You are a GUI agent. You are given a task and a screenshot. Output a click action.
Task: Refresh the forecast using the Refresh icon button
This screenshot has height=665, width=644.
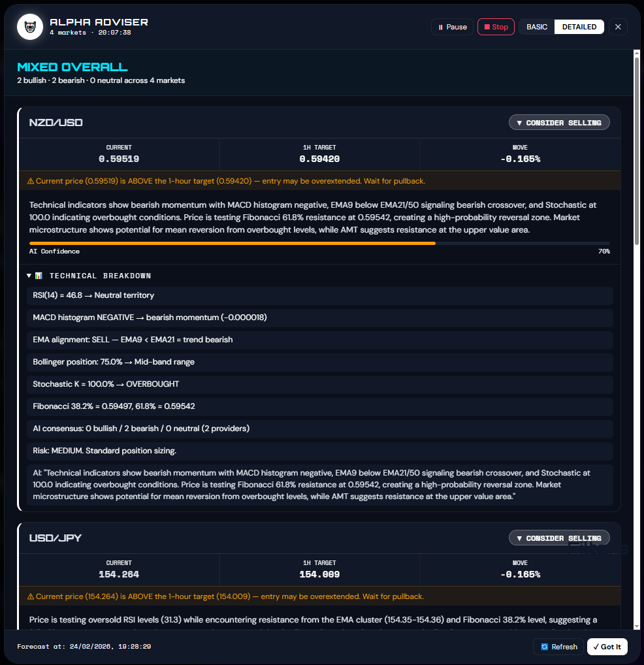pyautogui.click(x=558, y=647)
